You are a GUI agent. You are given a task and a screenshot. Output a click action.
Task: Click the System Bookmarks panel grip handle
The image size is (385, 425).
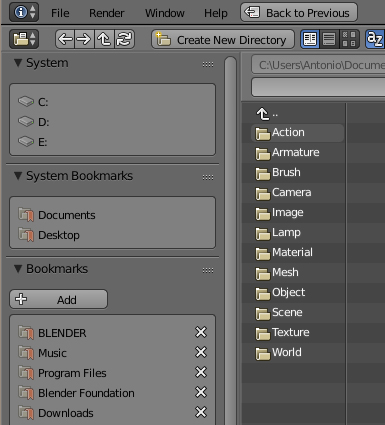208,177
